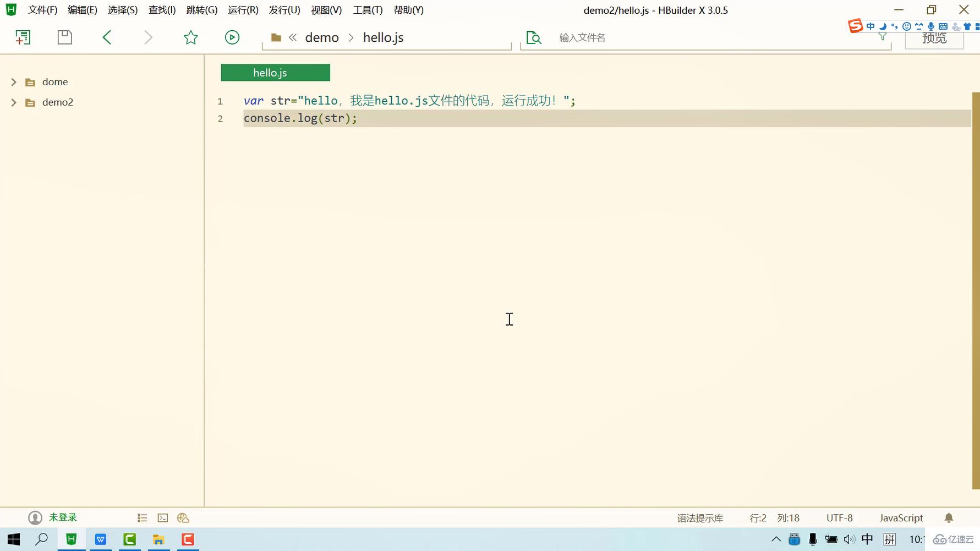Open the 选择(S) menu
980x551 pixels.
click(x=123, y=10)
